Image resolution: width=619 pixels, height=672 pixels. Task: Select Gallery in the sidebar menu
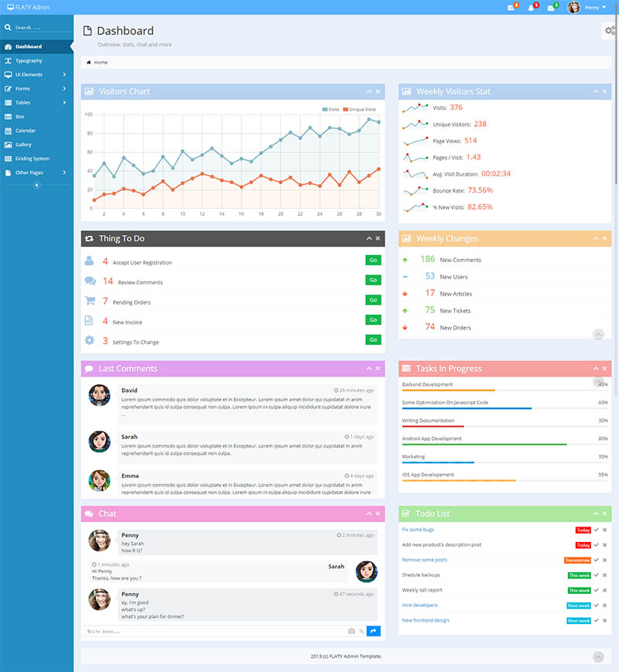point(23,145)
